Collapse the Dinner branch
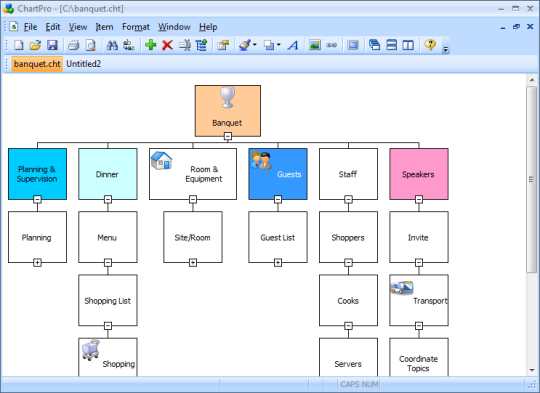The width and height of the screenshot is (540, 393). pyautogui.click(x=108, y=199)
